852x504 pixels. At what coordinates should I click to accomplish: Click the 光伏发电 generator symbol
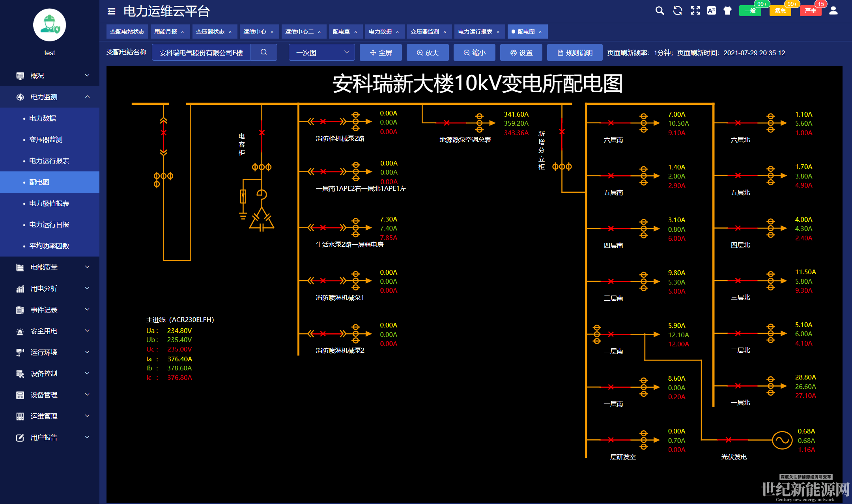[x=782, y=440]
